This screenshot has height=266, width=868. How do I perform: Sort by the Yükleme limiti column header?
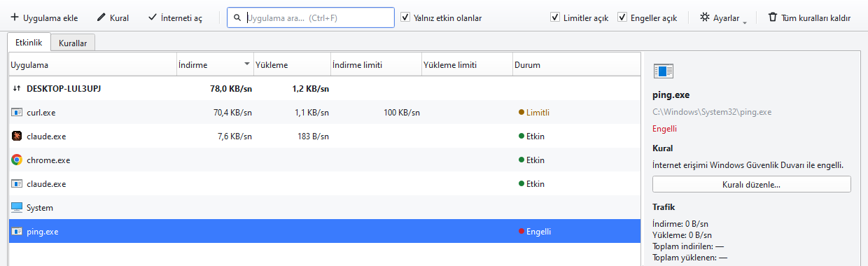(x=467, y=65)
